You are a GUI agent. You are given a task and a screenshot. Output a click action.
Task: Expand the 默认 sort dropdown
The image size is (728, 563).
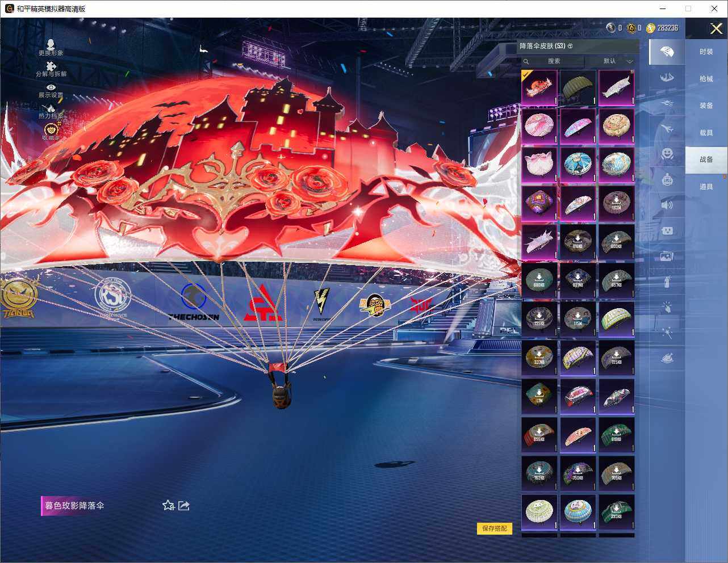617,61
